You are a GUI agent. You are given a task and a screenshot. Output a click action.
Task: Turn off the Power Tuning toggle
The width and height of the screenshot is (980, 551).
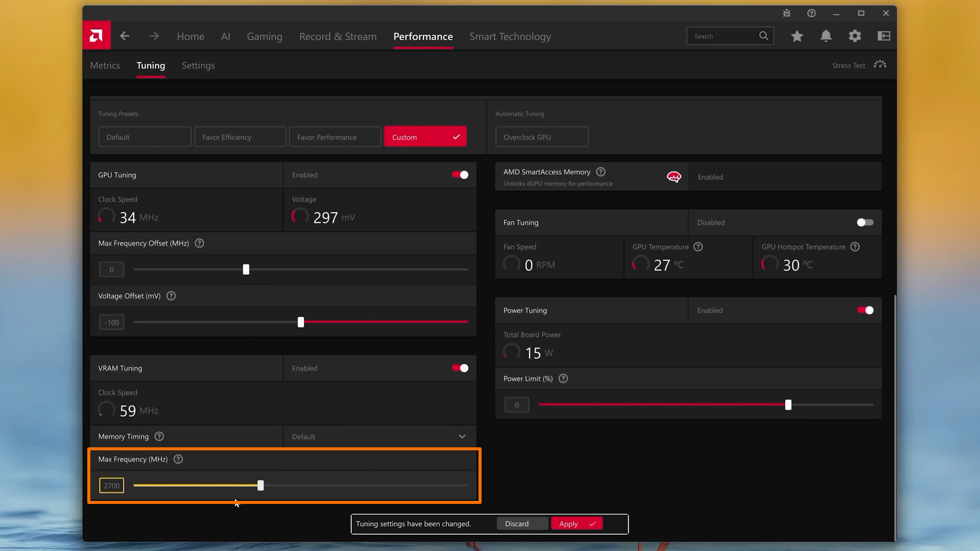pyautogui.click(x=865, y=310)
